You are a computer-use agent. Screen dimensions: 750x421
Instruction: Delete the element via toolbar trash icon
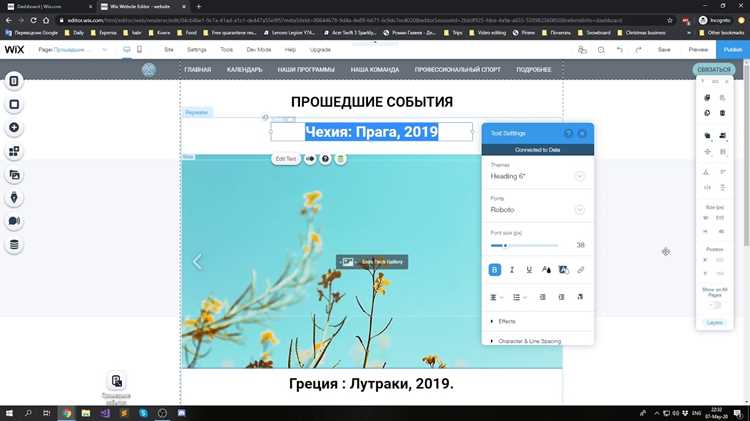pyautogui.click(x=722, y=113)
